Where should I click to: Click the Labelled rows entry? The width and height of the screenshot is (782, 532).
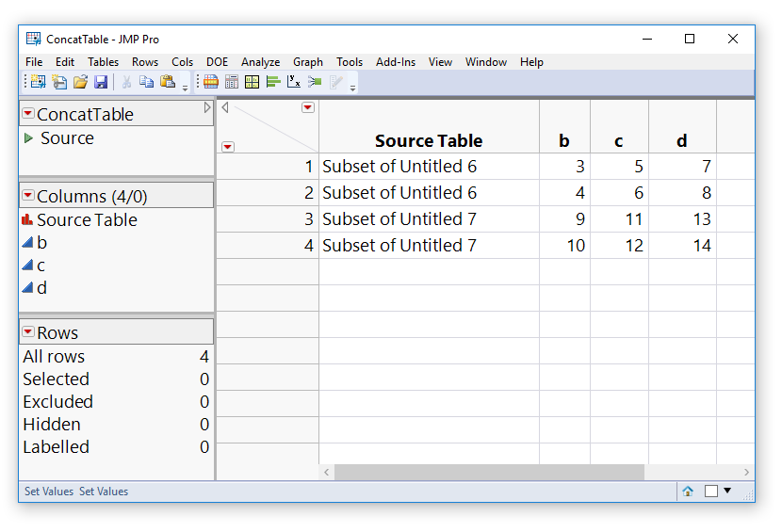pyautogui.click(x=116, y=446)
